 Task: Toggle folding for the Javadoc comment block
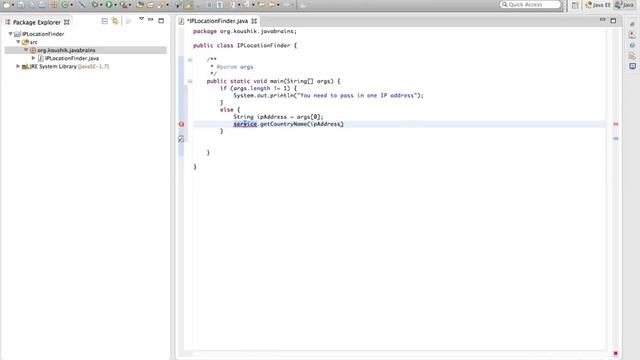coord(190,60)
